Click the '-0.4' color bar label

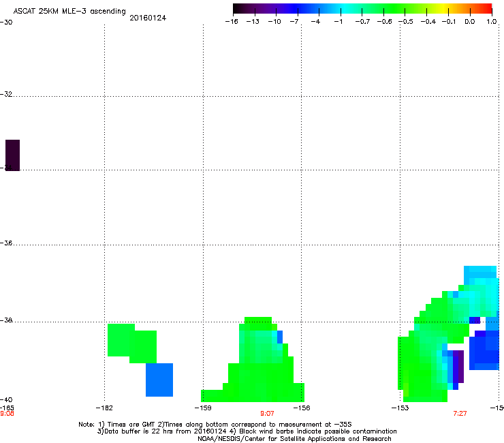(428, 22)
